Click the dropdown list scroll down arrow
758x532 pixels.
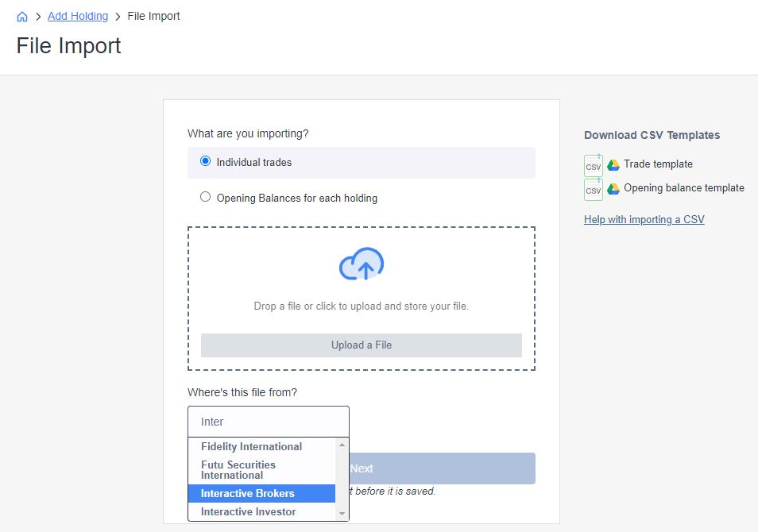pos(342,514)
